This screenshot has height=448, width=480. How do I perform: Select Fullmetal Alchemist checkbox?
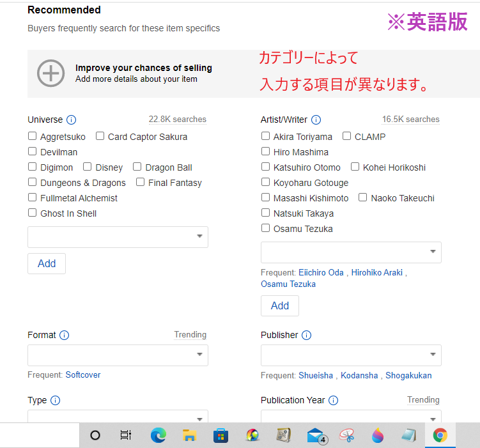(32, 197)
